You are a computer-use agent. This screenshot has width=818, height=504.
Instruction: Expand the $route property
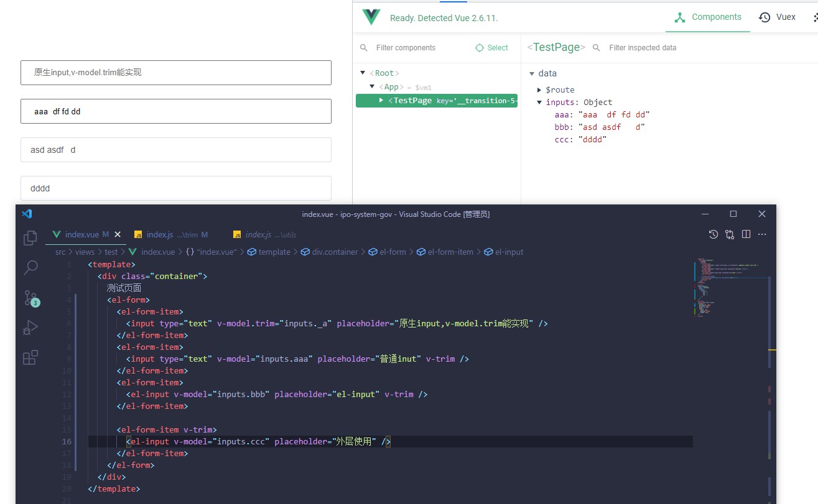pyautogui.click(x=540, y=90)
